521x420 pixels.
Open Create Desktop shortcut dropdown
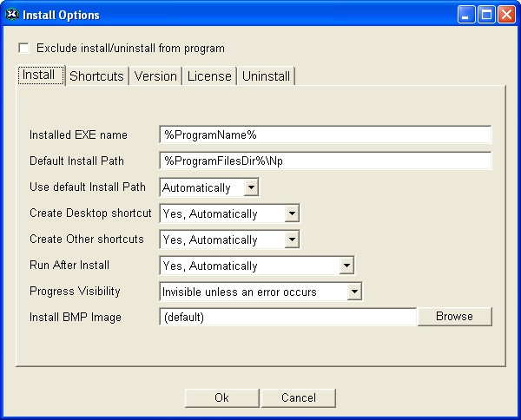tap(292, 213)
